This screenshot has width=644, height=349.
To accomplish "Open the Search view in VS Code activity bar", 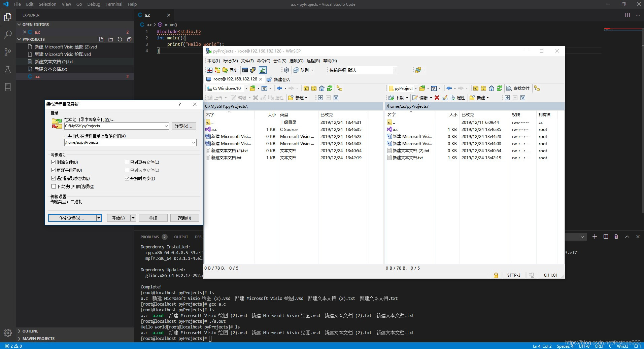I will point(8,34).
